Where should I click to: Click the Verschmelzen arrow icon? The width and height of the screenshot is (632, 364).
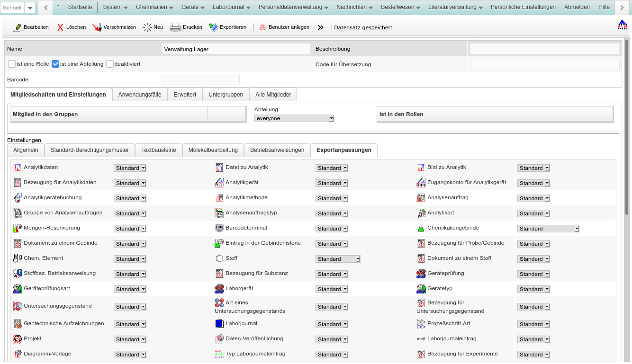[97, 27]
